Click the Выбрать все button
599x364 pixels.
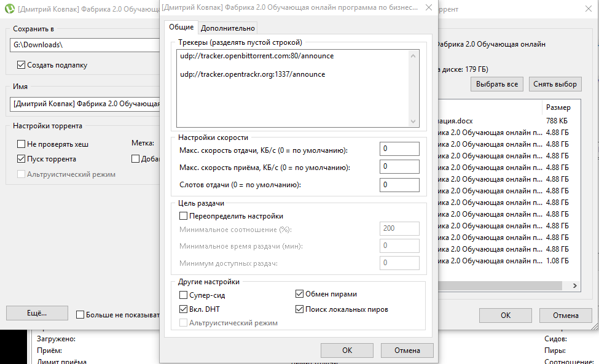pos(496,83)
